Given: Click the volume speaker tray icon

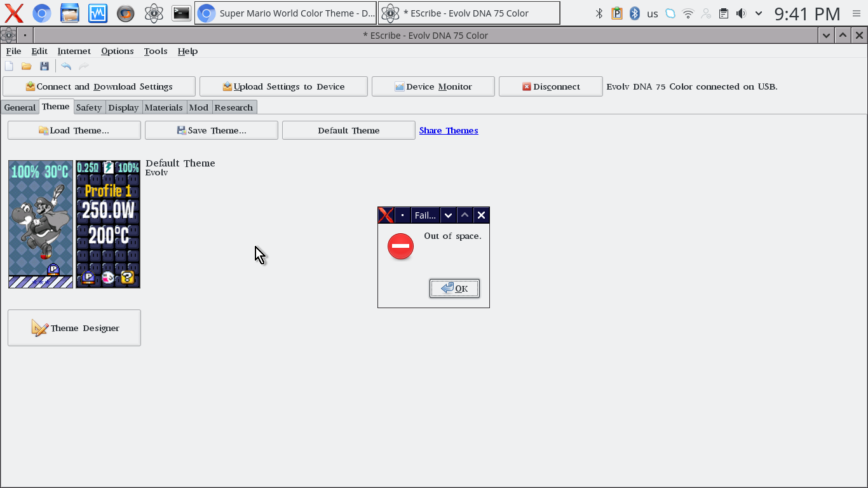Looking at the screenshot, I should tap(741, 13).
